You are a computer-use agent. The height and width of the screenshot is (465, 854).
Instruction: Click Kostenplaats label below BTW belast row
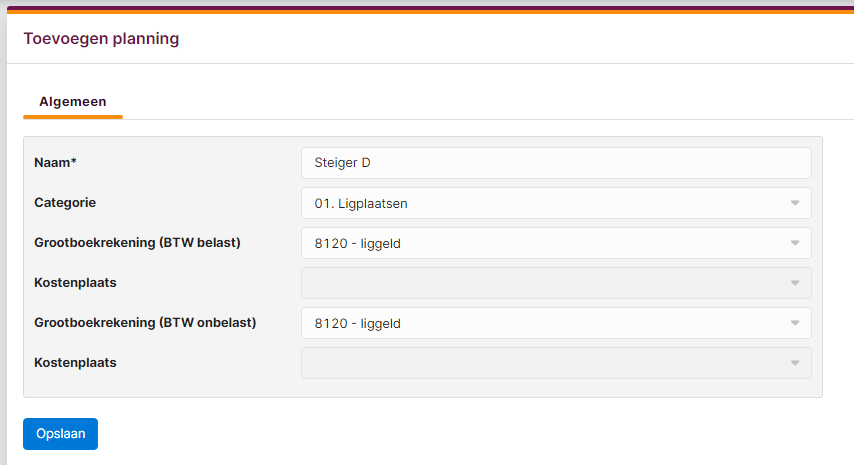75,283
